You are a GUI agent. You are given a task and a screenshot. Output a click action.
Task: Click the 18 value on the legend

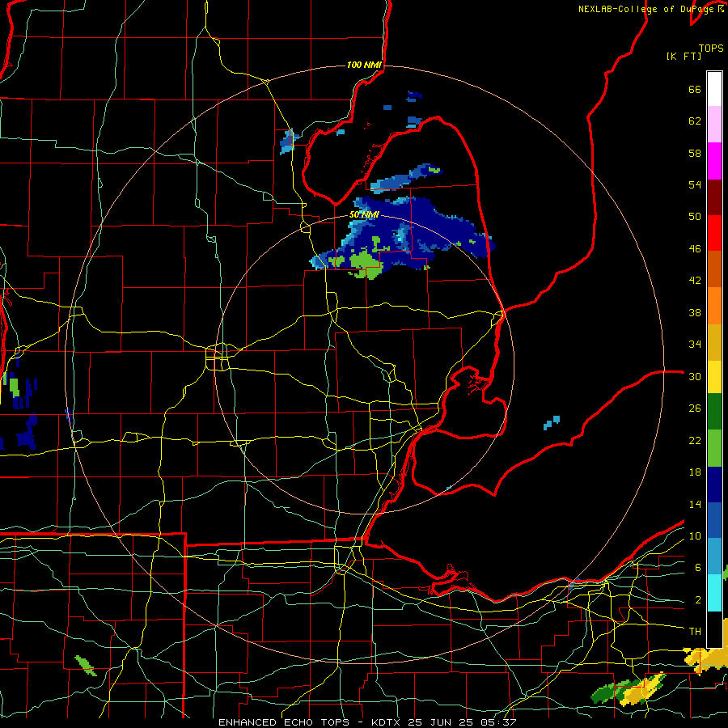[x=695, y=472]
